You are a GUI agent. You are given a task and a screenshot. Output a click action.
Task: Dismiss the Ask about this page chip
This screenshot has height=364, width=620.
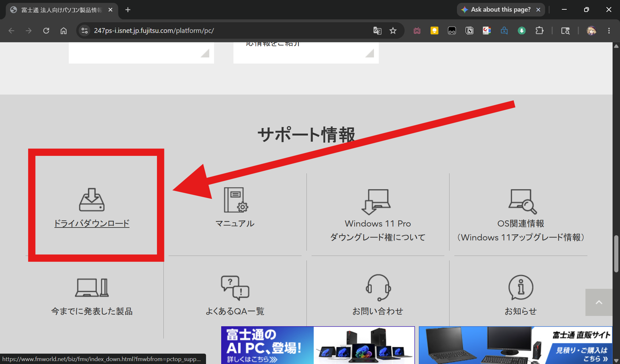538,10
